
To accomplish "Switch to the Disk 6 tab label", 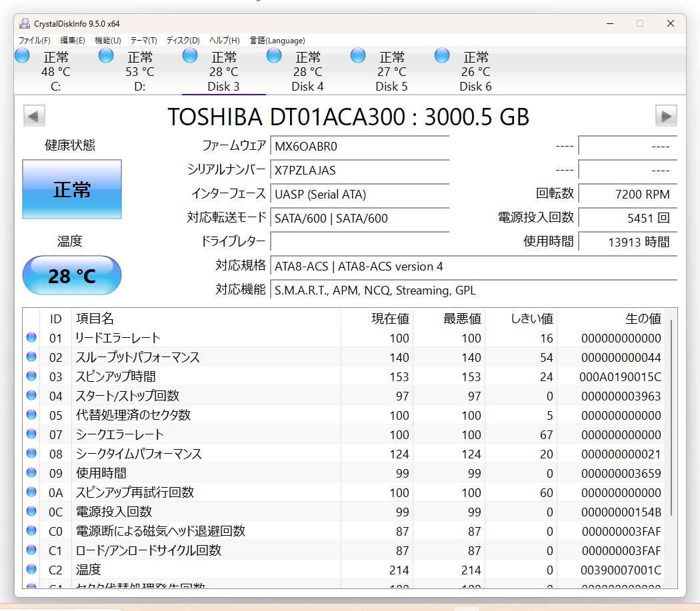I will (475, 87).
